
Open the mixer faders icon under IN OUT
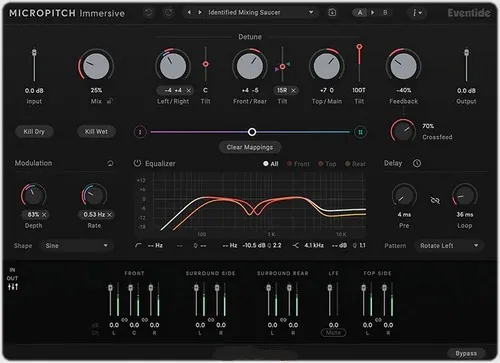coord(13,287)
